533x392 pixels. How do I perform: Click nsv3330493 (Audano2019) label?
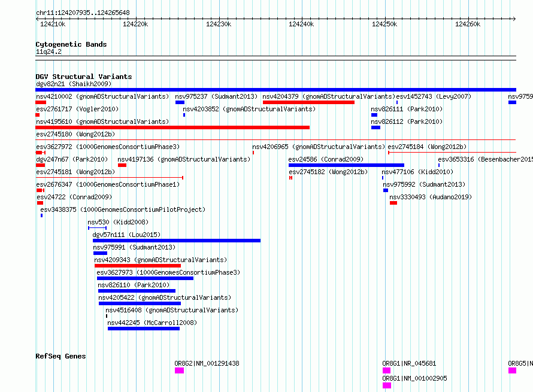pyautogui.click(x=431, y=197)
